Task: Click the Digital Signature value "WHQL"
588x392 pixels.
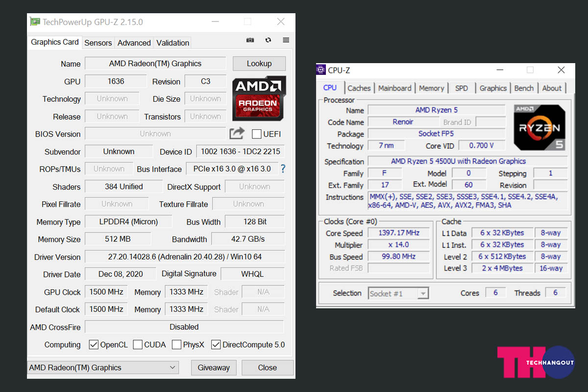Action: (253, 274)
